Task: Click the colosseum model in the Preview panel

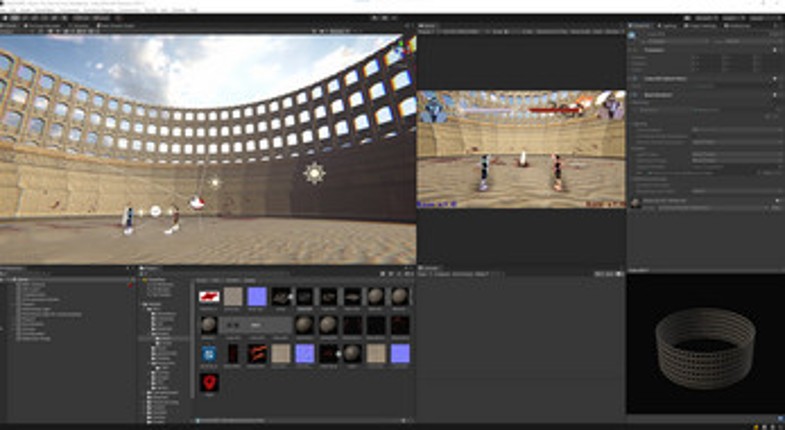Action: click(x=705, y=348)
